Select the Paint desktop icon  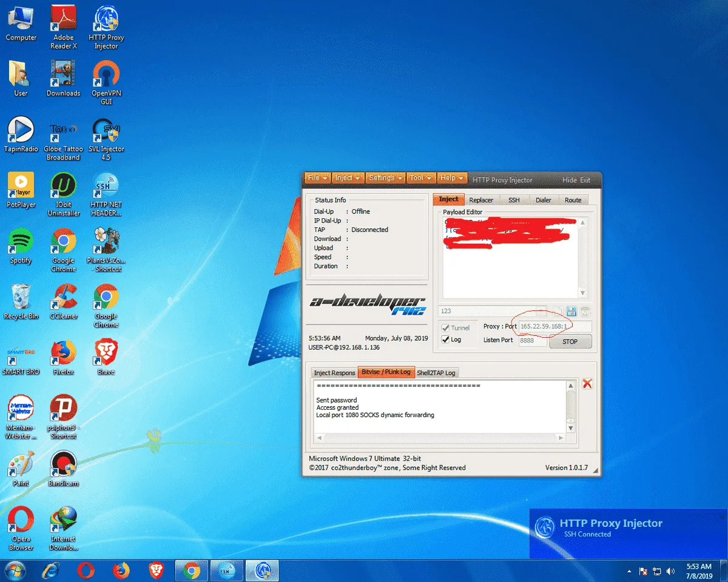(21, 470)
